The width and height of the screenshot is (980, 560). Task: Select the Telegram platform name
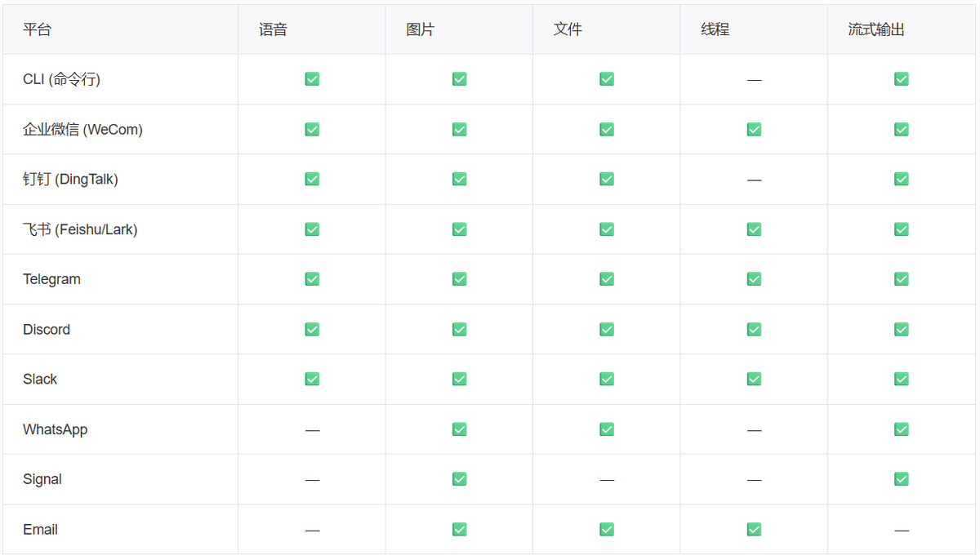point(51,279)
